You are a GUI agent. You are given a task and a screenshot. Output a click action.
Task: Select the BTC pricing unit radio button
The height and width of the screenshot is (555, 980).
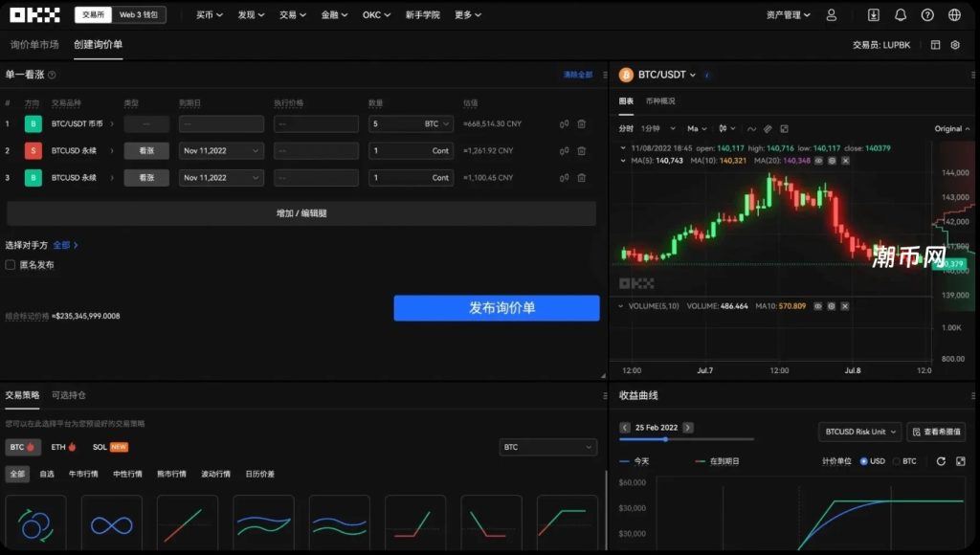coord(897,461)
